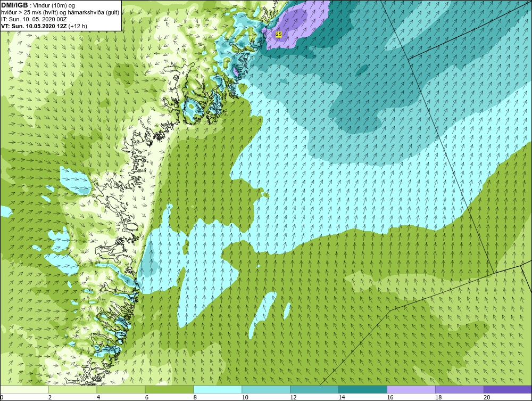
Task: Select the 14–16 m/s dark teal swatch
Action: pyautogui.click(x=363, y=389)
